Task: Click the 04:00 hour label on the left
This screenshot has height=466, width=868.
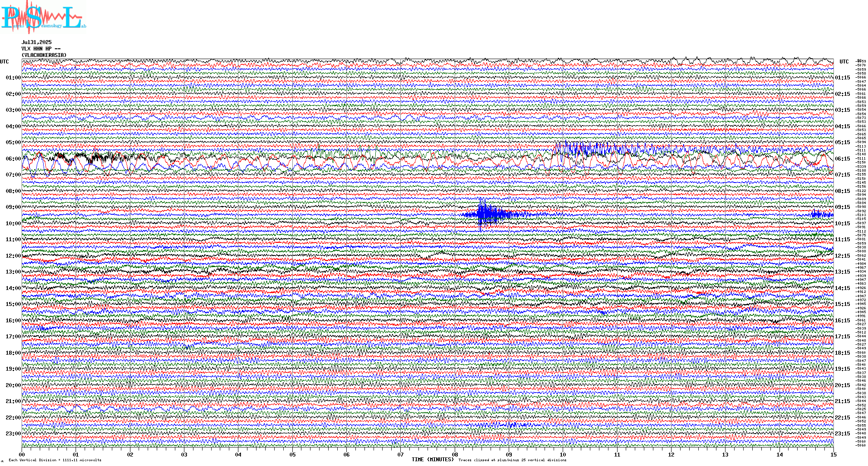Action: (13, 126)
